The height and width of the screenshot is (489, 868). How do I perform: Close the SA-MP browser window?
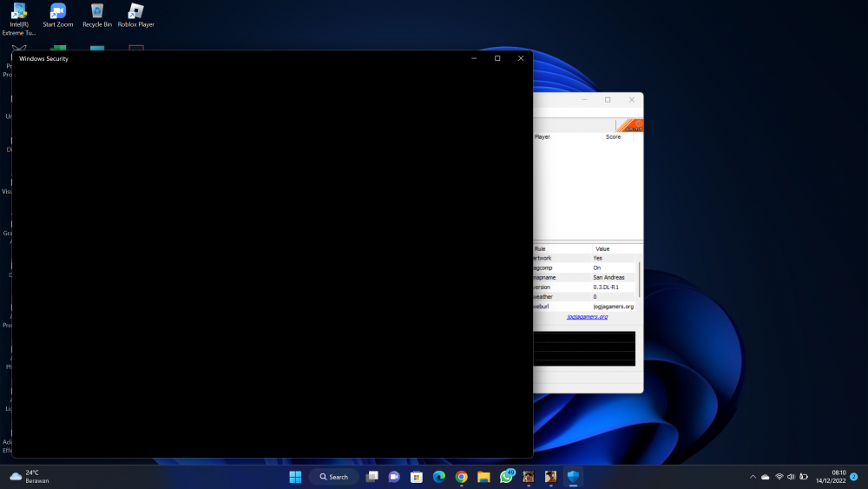(632, 100)
